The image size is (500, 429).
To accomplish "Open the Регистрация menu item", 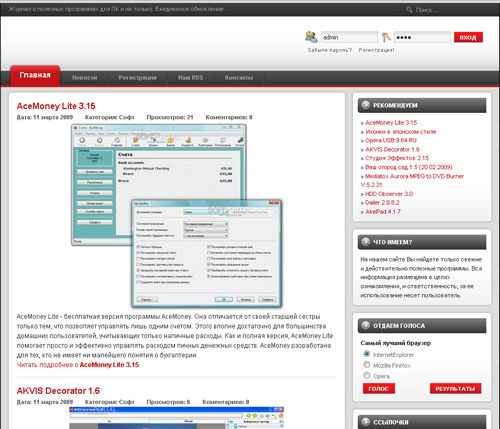I will (x=137, y=78).
